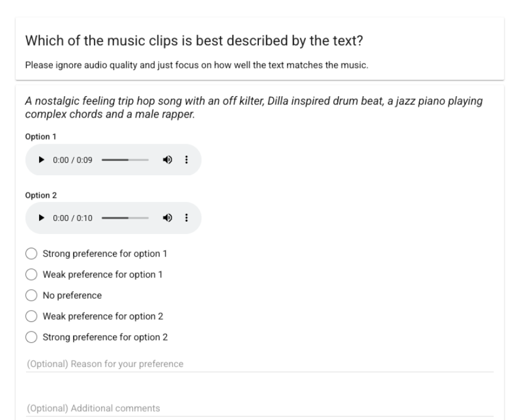Focus the Additional comments field
The image size is (509, 420).
point(260,408)
